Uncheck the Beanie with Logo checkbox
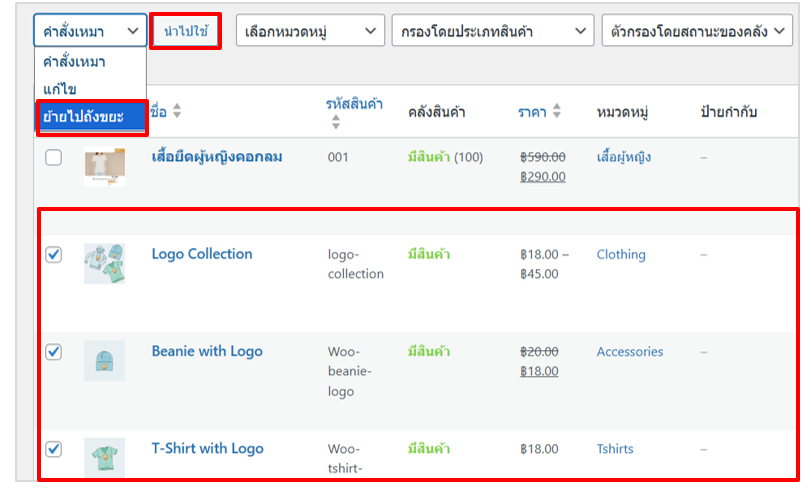This screenshot has height=489, width=811. point(54,352)
